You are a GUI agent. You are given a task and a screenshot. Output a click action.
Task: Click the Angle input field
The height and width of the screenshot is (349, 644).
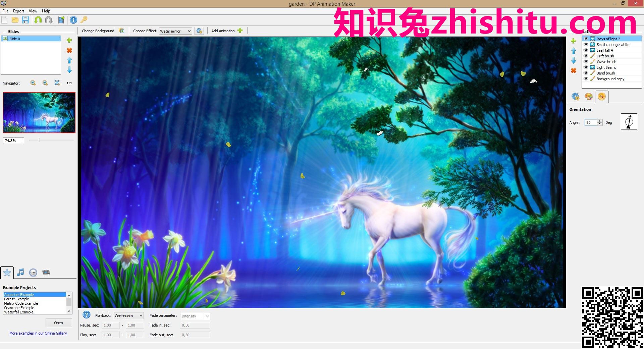(x=591, y=122)
